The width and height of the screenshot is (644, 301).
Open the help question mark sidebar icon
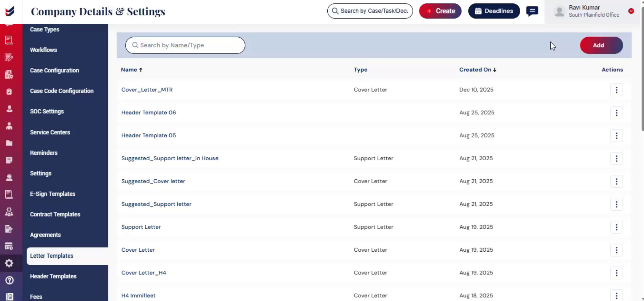tap(9, 280)
